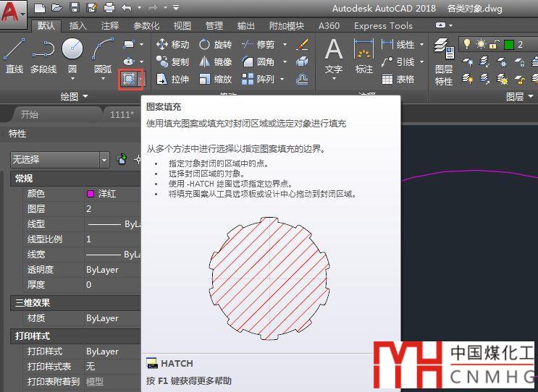Open Layer Properties (图层特性) manager
Viewport: 538px width, 392px height.
point(443,61)
